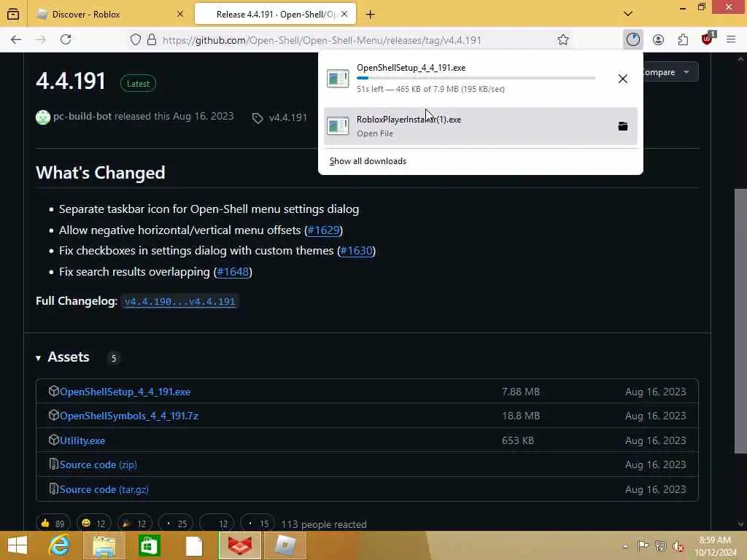747x560 pixels.
Task: Open File Explorer from taskbar
Action: (x=104, y=545)
